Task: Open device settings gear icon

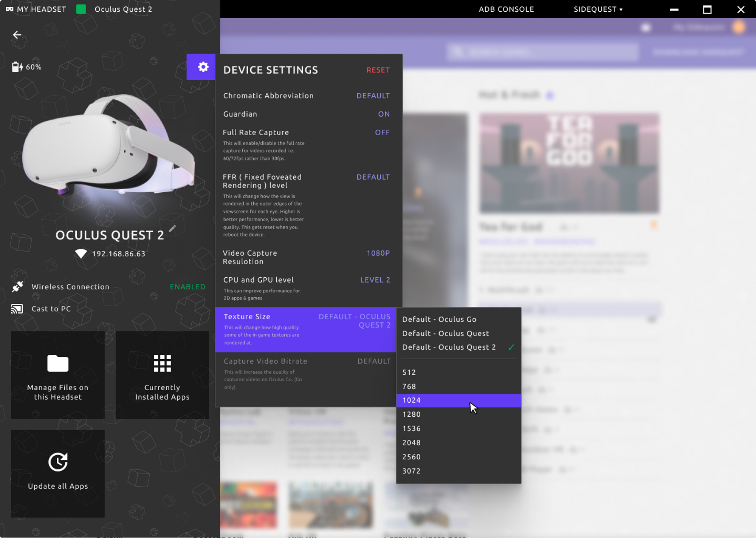Action: tap(203, 67)
